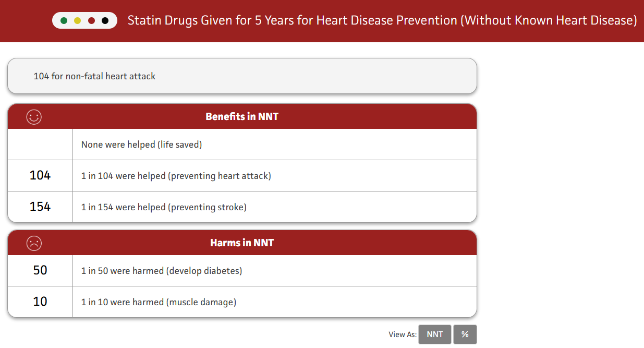
Task: Click the red dot in rating pill
Action: pyautogui.click(x=91, y=21)
